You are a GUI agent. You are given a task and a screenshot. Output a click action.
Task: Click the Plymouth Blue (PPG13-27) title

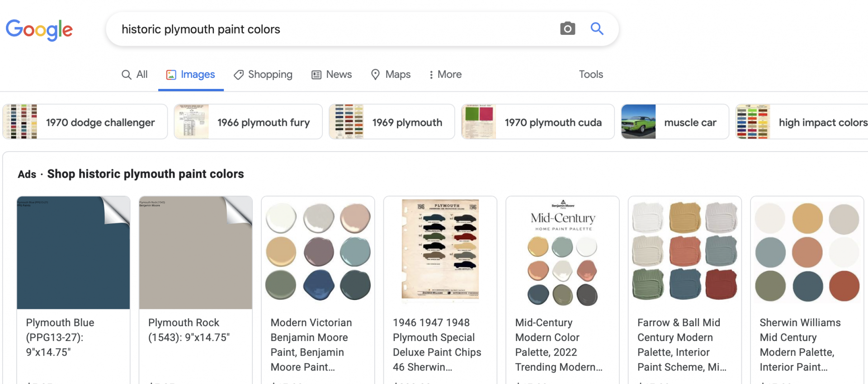coord(60,337)
